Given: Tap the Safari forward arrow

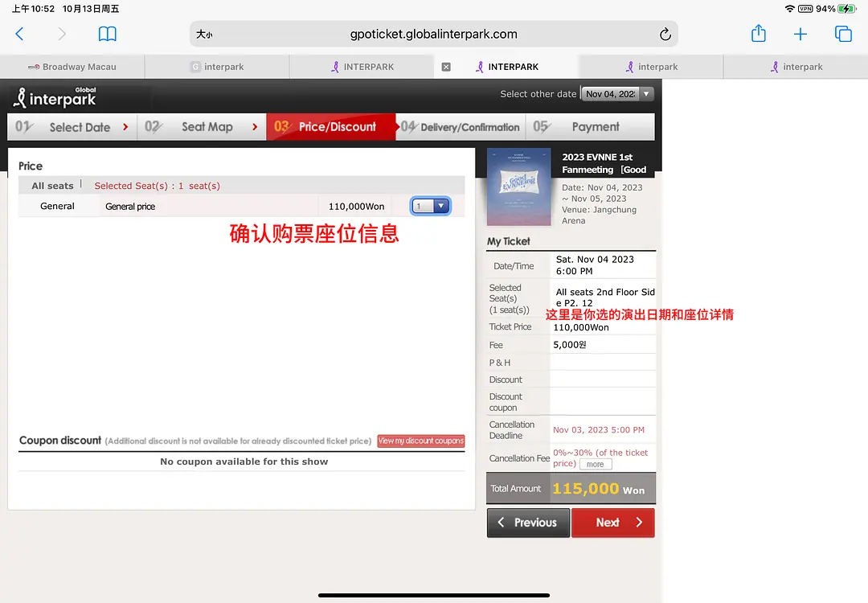Looking at the screenshot, I should coord(61,35).
